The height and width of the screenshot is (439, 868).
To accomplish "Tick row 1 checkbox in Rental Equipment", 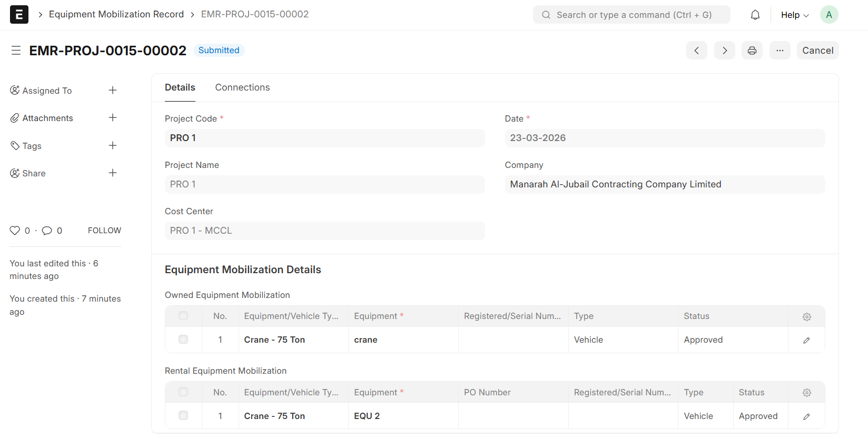I will (x=183, y=416).
